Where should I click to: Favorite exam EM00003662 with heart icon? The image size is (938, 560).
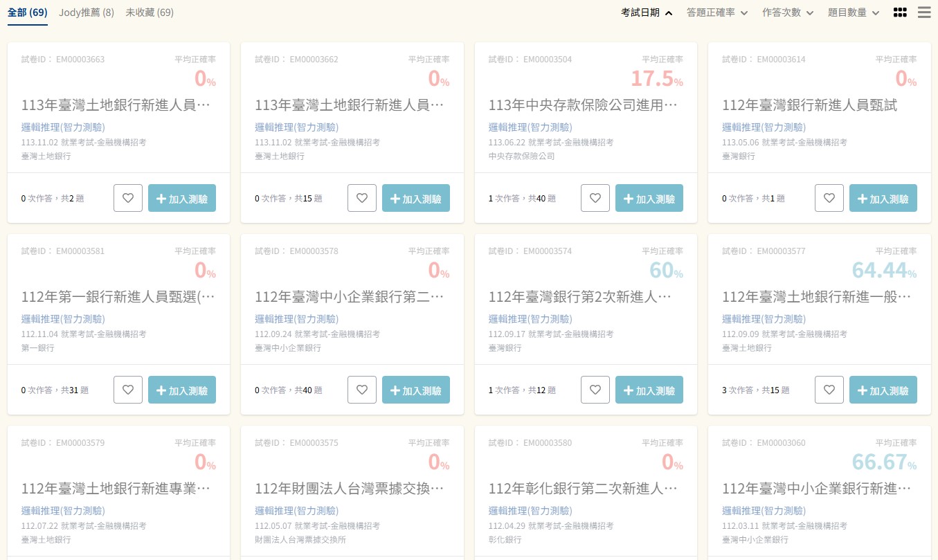(362, 198)
